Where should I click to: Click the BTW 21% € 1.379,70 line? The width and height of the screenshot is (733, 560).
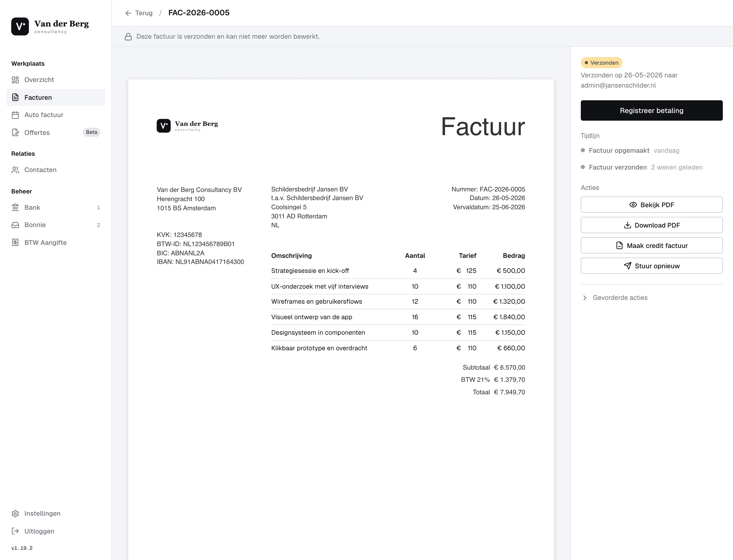click(x=493, y=380)
